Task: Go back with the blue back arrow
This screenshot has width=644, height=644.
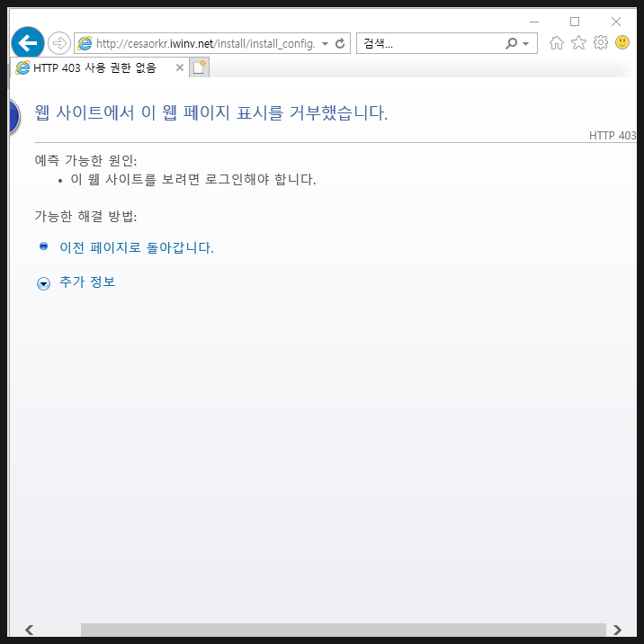Action: point(28,42)
